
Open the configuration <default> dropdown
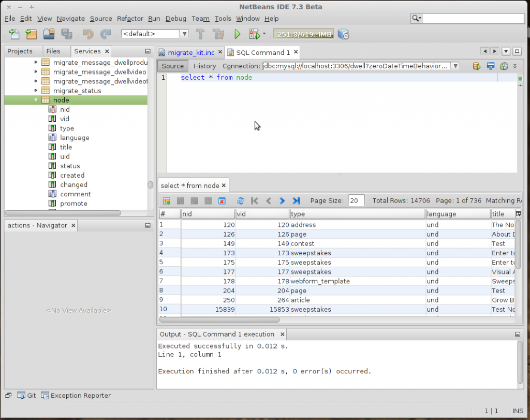pos(185,34)
